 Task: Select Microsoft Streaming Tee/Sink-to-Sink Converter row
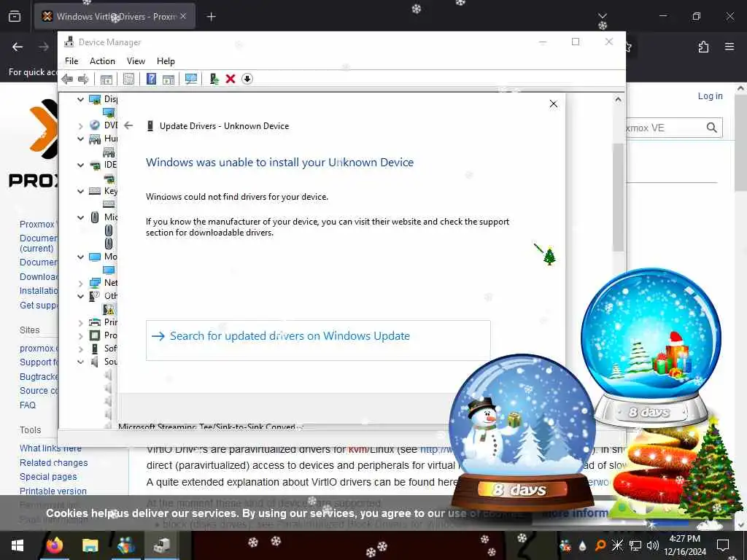(x=209, y=426)
